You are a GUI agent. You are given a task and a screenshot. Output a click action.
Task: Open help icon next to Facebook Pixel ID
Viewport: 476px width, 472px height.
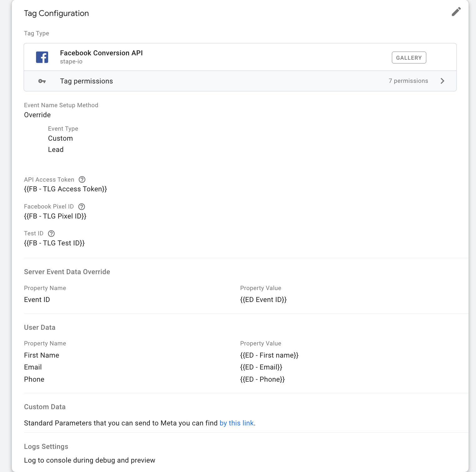point(82,207)
